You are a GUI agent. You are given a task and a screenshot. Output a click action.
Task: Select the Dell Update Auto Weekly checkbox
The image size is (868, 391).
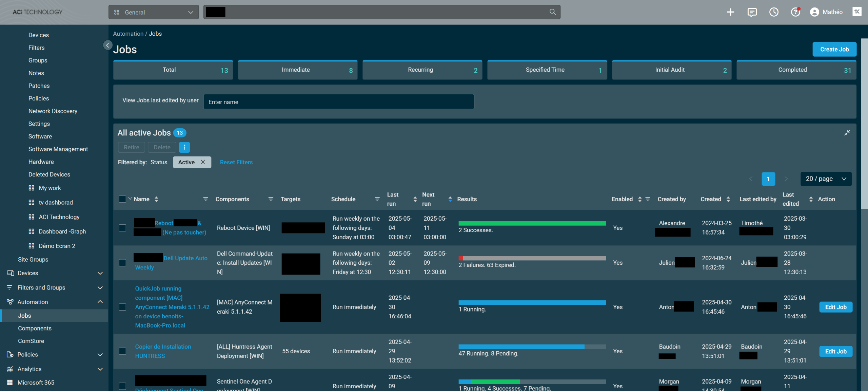coord(122,263)
